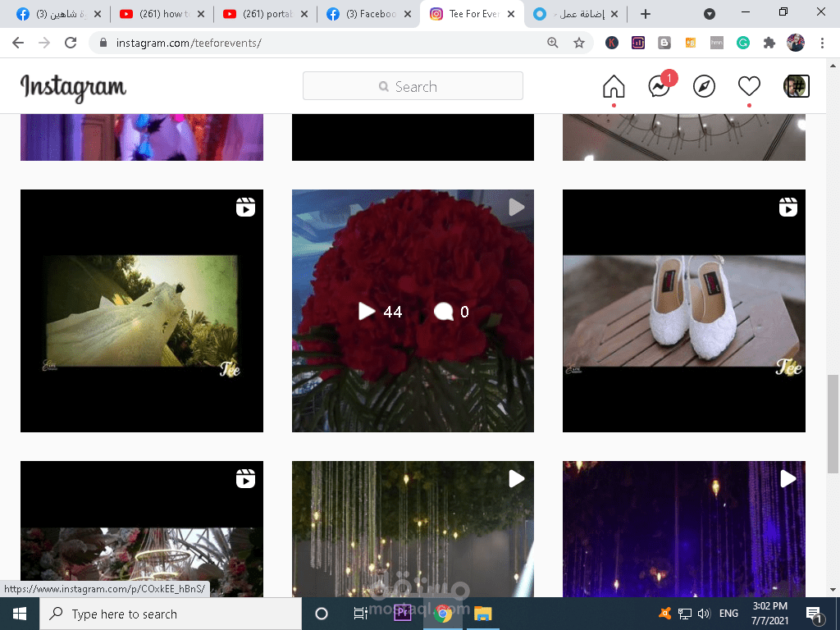The image size is (840, 630).
Task: Open Chrome from the taskbar
Action: point(443,614)
